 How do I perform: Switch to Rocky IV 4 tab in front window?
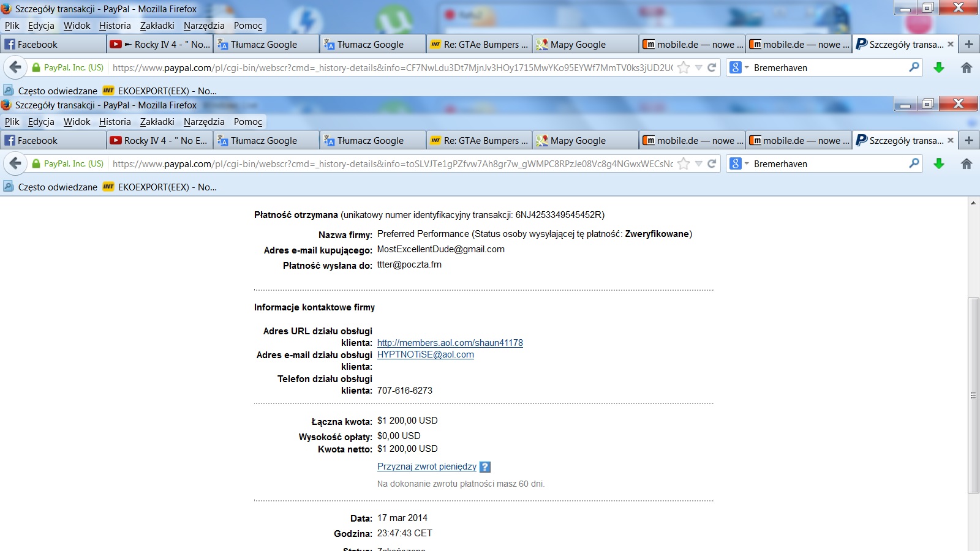[160, 140]
